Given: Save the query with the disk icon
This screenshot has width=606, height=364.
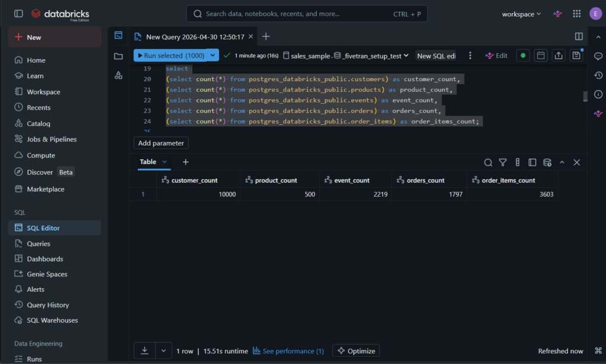Looking at the screenshot, I should point(576,56).
